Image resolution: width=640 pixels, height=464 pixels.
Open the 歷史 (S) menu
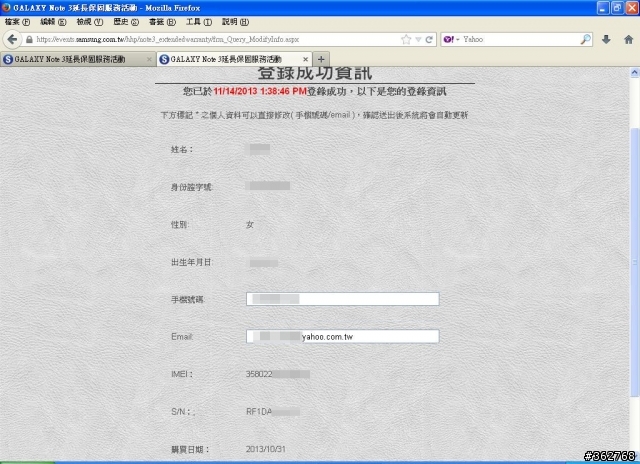click(x=126, y=22)
